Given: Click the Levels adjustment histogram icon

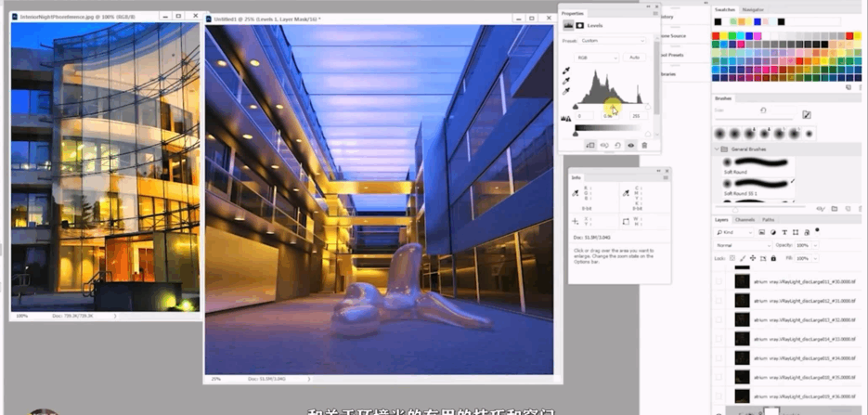Looking at the screenshot, I should (x=568, y=25).
